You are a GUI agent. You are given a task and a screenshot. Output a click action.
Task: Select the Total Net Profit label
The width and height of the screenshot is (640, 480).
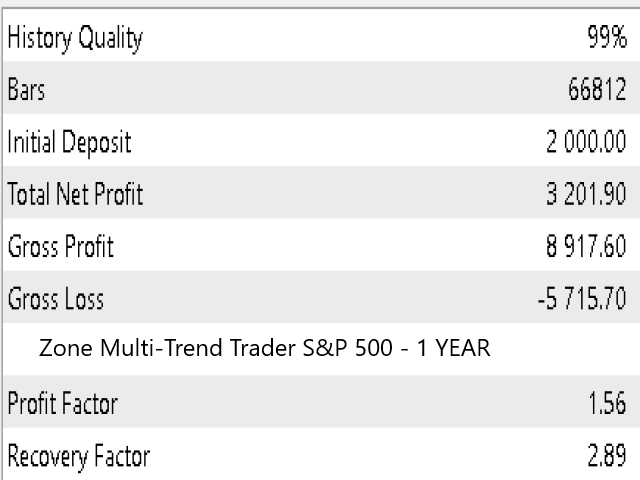75,194
